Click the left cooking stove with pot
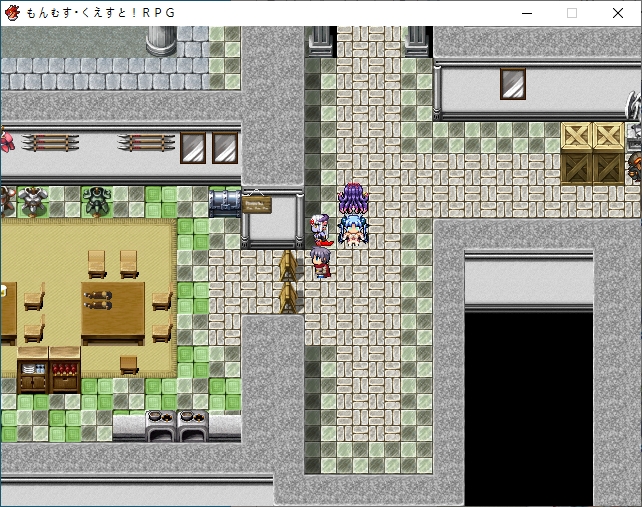Image resolution: width=642 pixels, height=507 pixels. tap(161, 426)
